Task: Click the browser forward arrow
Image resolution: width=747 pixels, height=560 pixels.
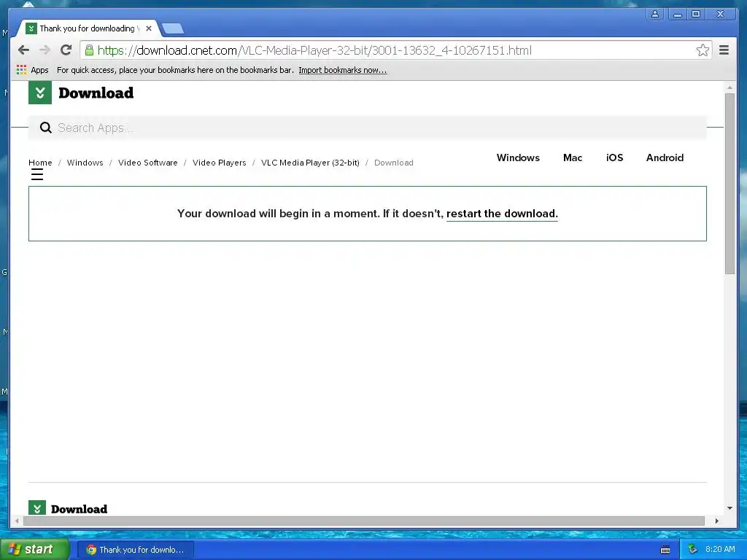Action: click(44, 50)
